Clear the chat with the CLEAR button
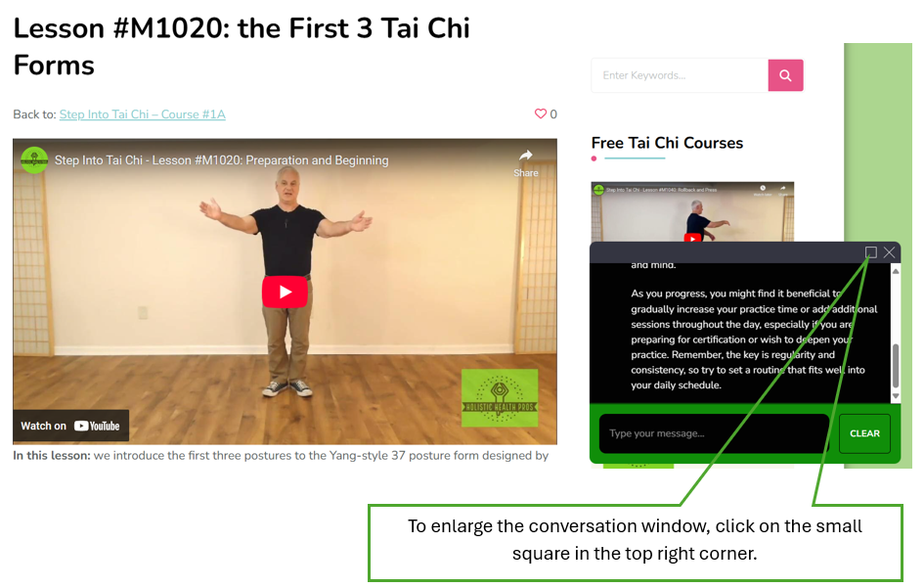Viewport: 924px width, 588px height. tap(864, 433)
